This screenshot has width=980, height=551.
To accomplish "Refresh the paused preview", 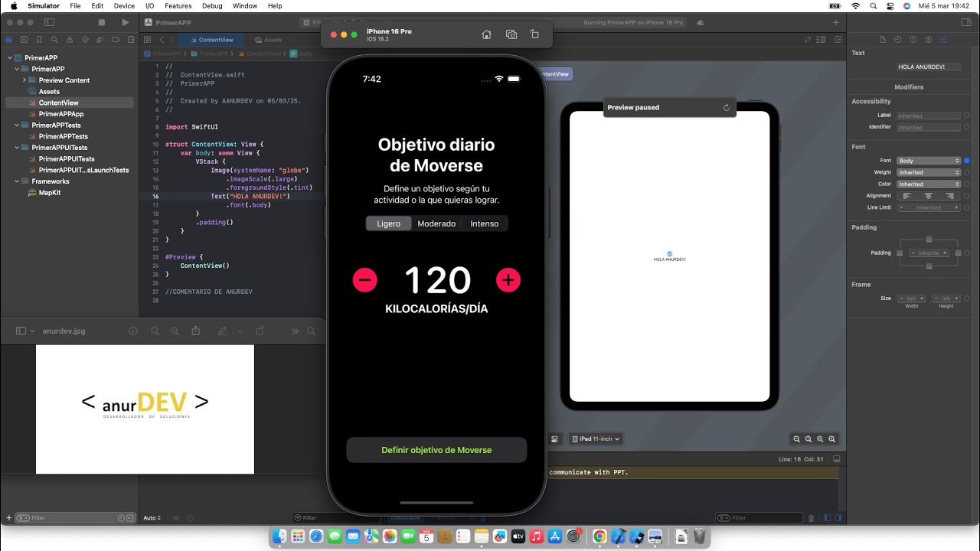I will 727,108.
